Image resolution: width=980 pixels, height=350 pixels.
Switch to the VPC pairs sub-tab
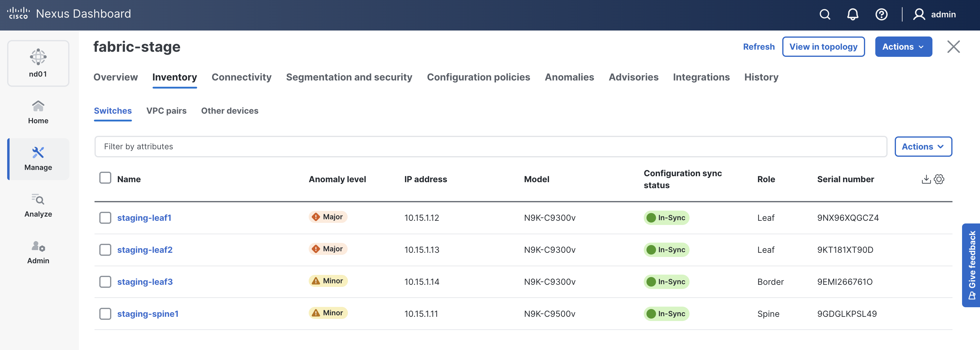pyautogui.click(x=166, y=111)
